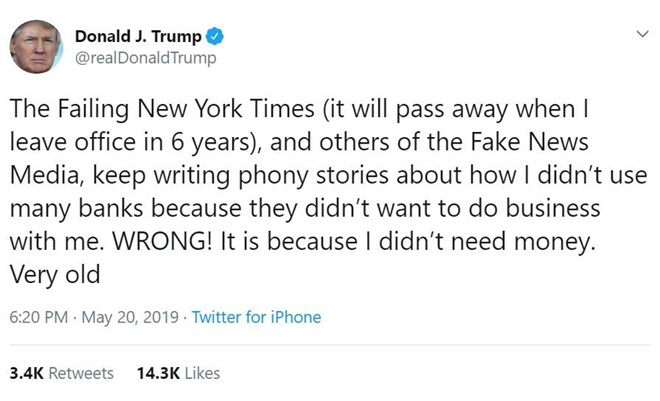View the 3.4K retweets count

[x=25, y=373]
